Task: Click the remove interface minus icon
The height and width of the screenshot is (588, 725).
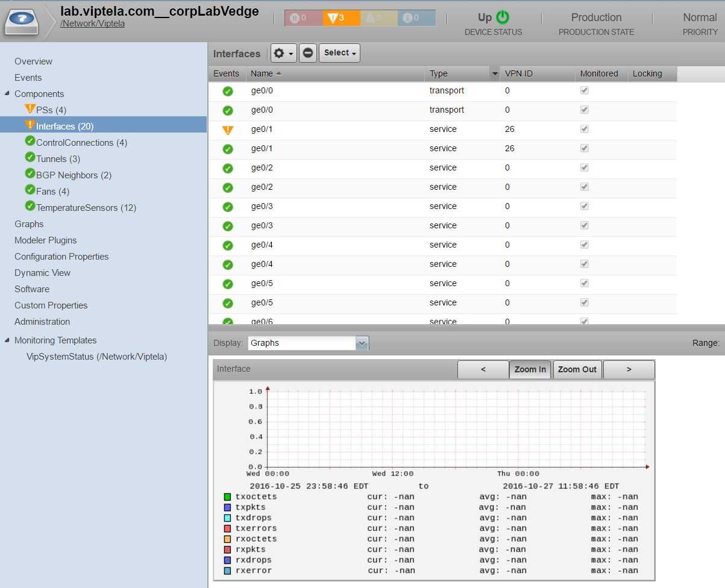Action: click(x=308, y=53)
